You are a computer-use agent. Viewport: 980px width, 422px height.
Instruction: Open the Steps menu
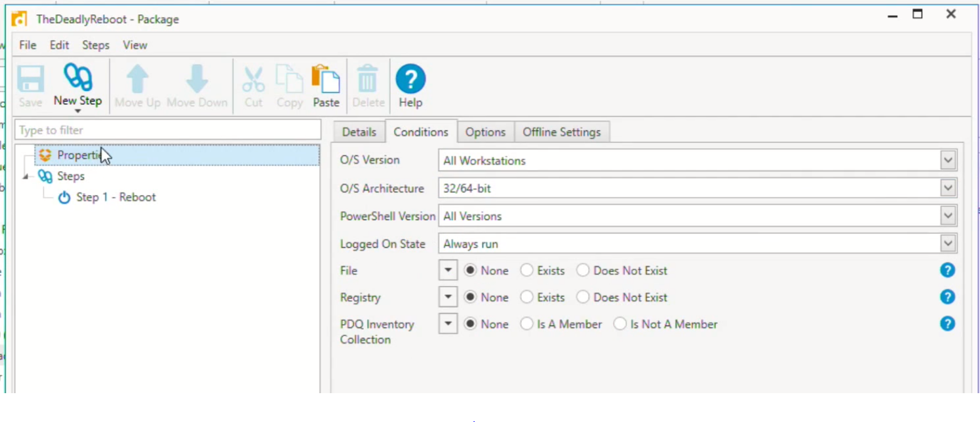tap(96, 45)
